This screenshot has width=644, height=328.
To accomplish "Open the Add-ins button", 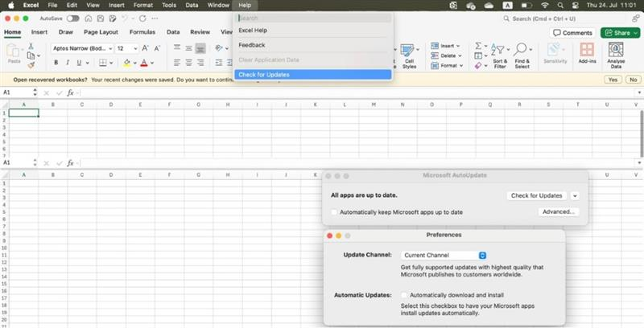I will (x=587, y=53).
